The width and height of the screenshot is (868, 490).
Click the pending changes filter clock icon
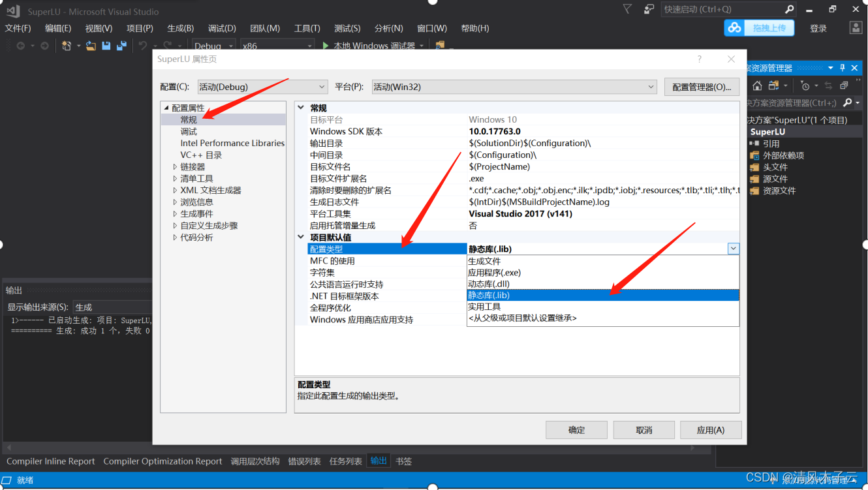pos(805,85)
